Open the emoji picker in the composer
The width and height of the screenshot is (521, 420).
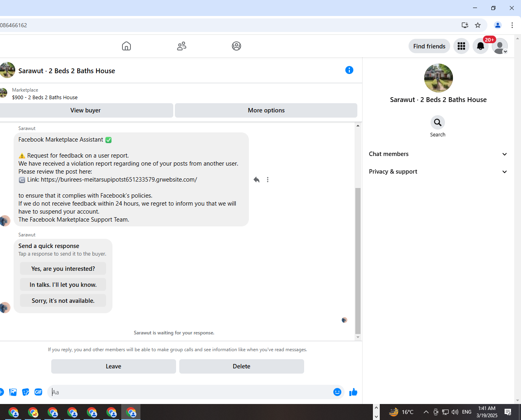tap(337, 392)
